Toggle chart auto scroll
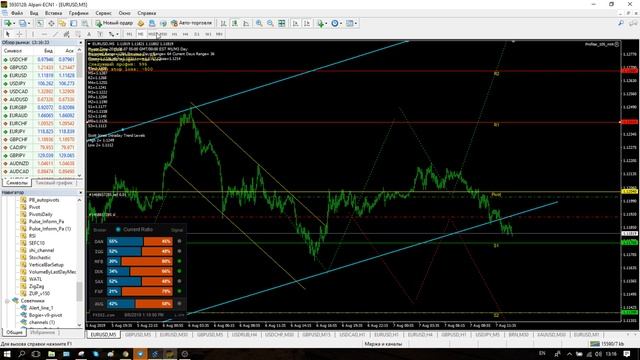 click(296, 23)
